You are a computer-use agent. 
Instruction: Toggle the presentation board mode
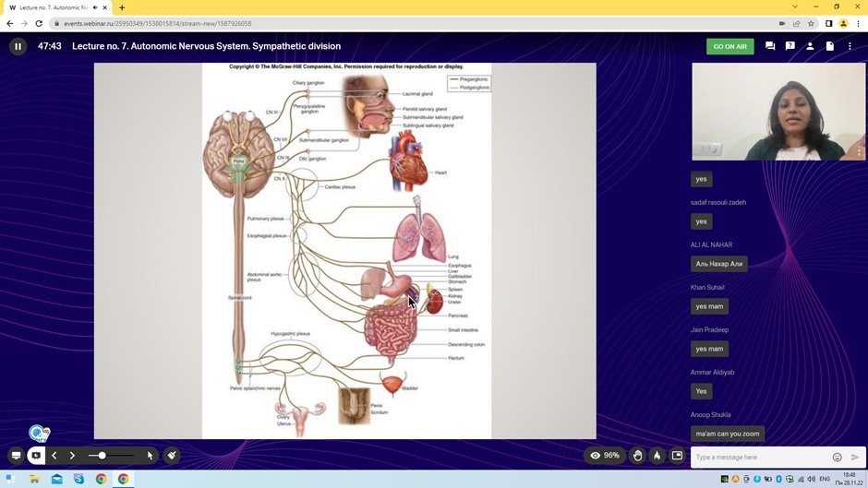(x=36, y=456)
